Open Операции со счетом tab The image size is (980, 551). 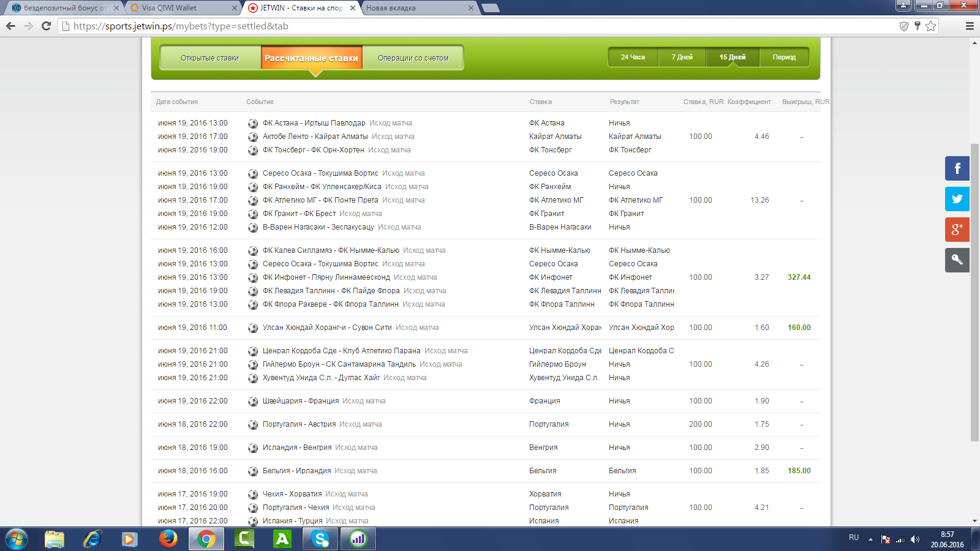pyautogui.click(x=413, y=58)
